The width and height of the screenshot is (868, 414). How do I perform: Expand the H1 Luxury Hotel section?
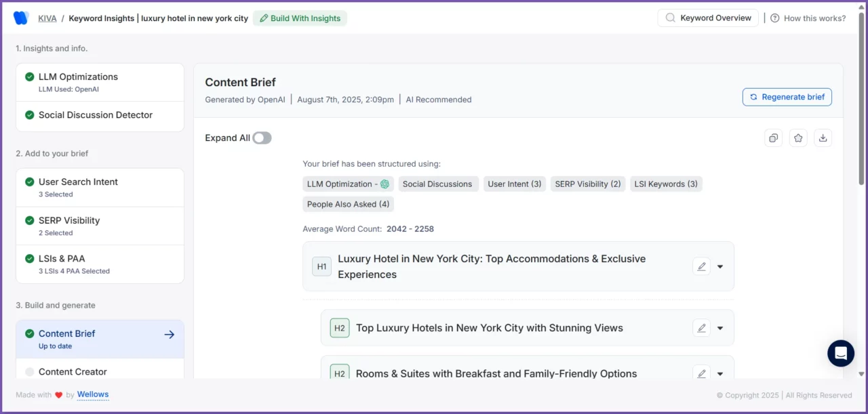(x=720, y=266)
